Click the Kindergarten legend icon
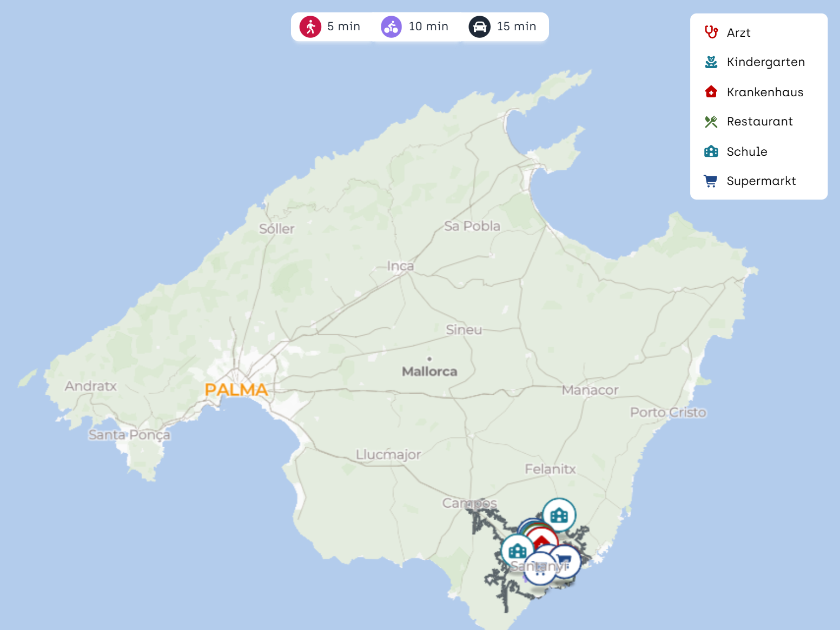The width and height of the screenshot is (840, 630). tap(711, 62)
